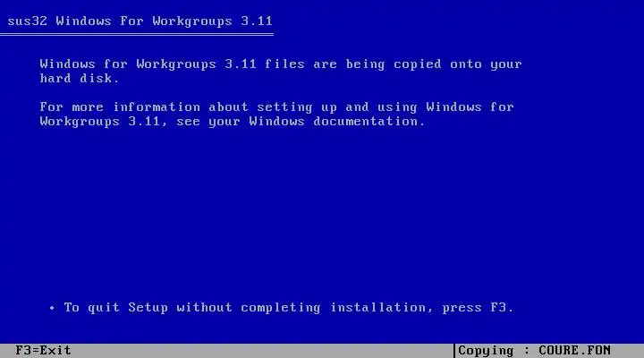Screen dimensions: 644x358
Task: Click the F3=Exit option in status bar
Action: pos(43,351)
